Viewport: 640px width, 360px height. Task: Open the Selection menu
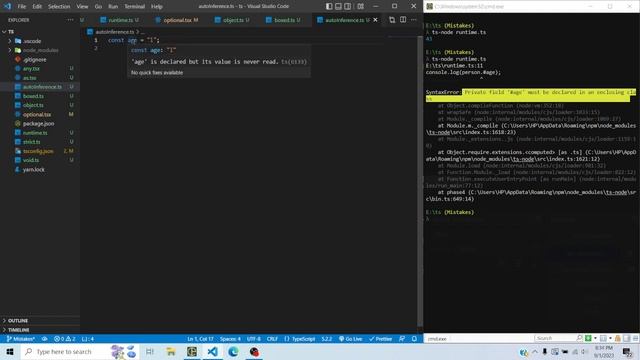[x=59, y=7]
